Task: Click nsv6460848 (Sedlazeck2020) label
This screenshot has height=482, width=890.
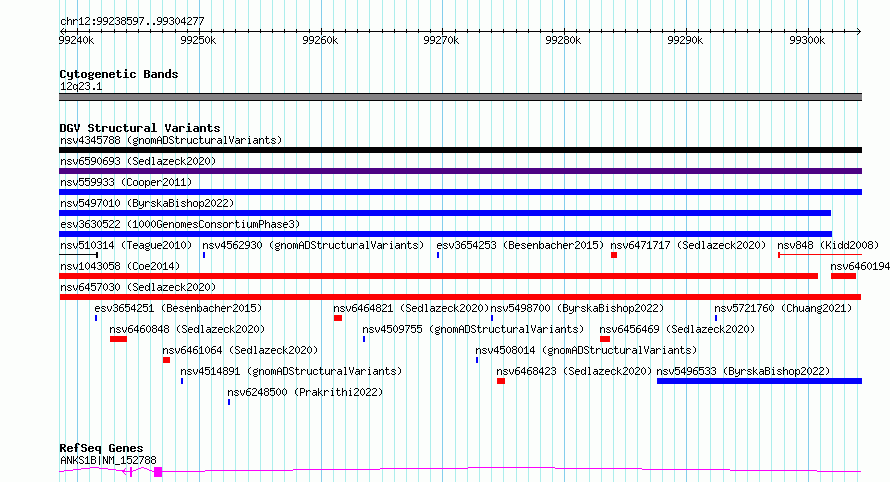Action: (x=187, y=329)
